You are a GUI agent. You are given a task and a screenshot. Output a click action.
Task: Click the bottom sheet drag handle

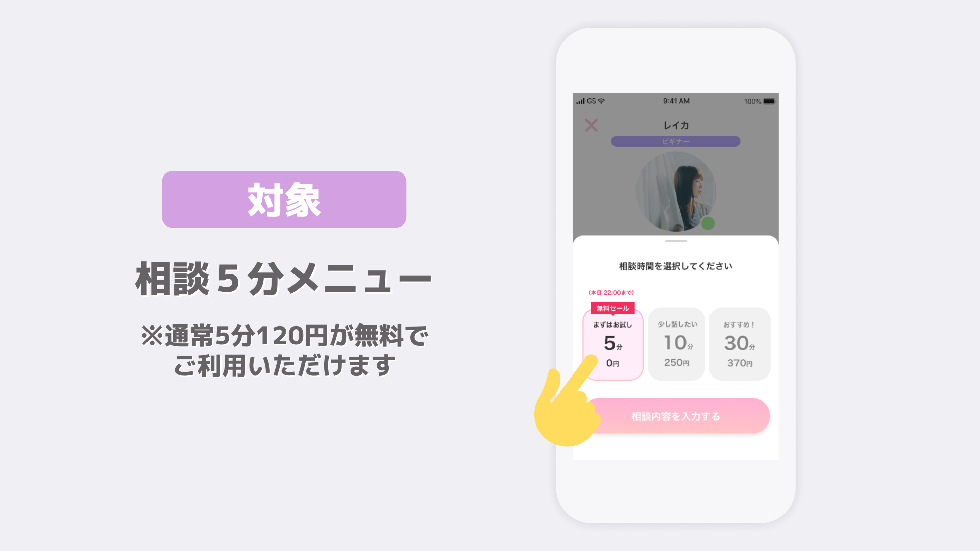(676, 241)
